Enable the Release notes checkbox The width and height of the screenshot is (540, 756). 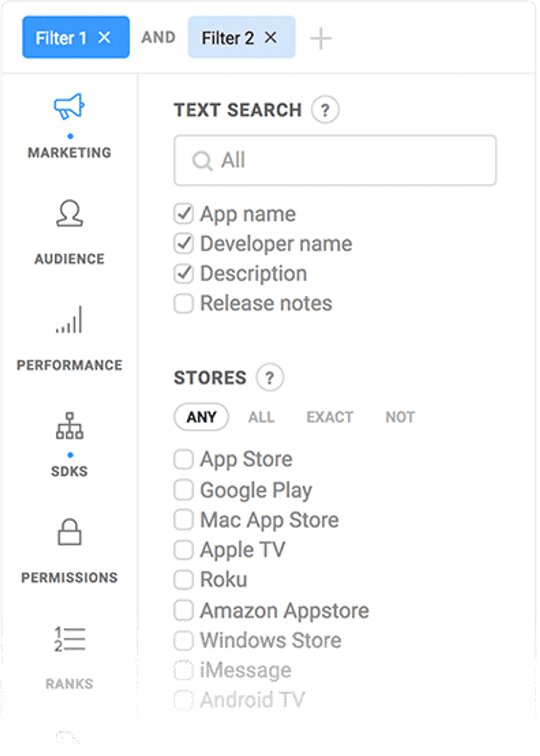(183, 304)
